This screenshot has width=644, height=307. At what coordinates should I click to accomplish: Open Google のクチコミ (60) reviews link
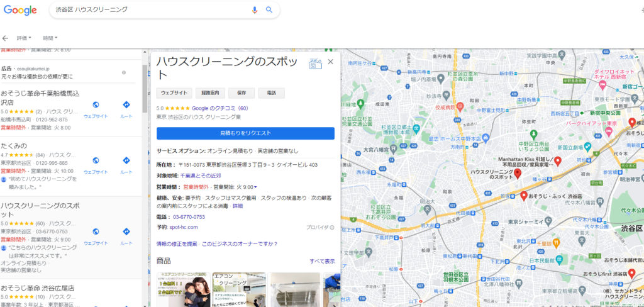pyautogui.click(x=220, y=108)
